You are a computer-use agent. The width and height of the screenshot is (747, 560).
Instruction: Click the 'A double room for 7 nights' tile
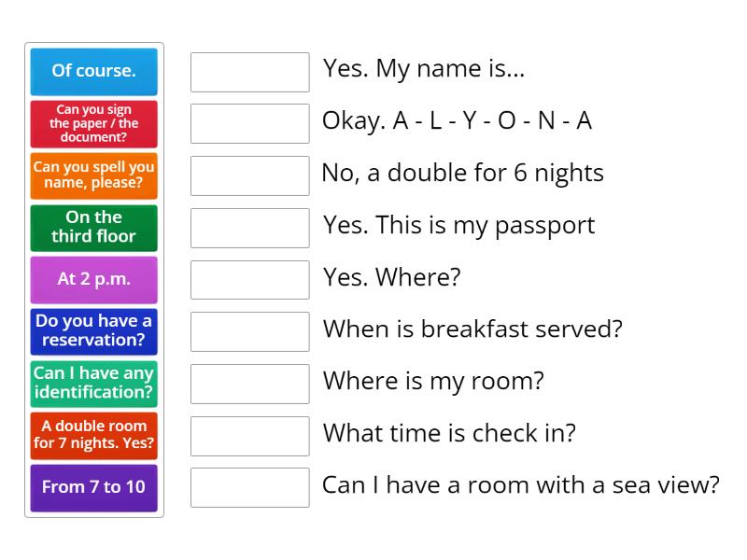(x=93, y=436)
